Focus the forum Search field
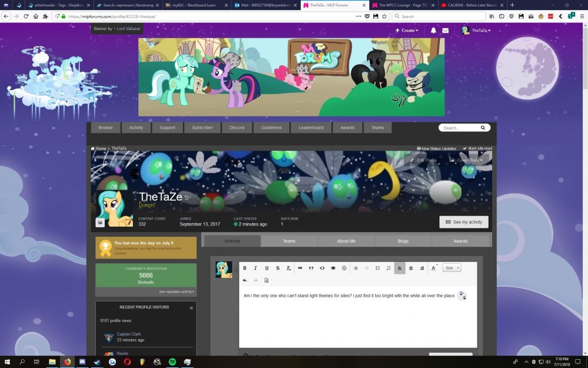588x368 pixels. click(459, 128)
